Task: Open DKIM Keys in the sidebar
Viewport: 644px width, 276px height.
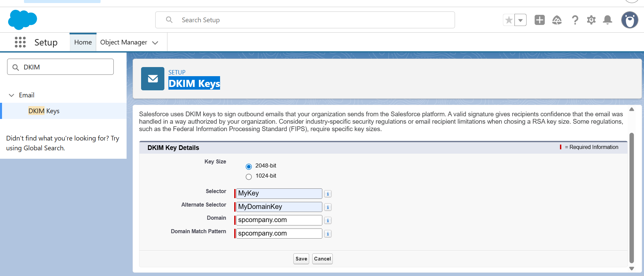Action: coord(44,111)
